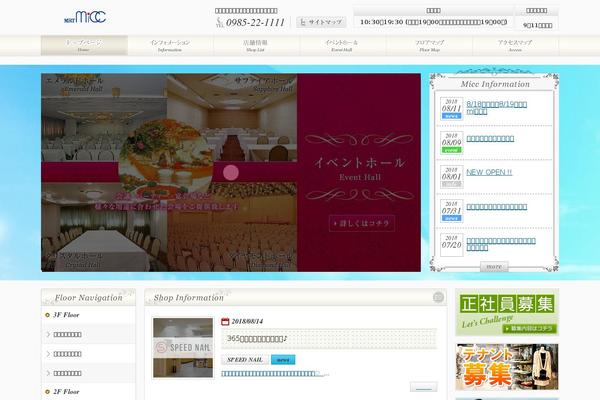Image resolution: width=600 pixels, height=400 pixels.
Task: Click the Event Hall slideshow banner image
Action: [x=231, y=173]
